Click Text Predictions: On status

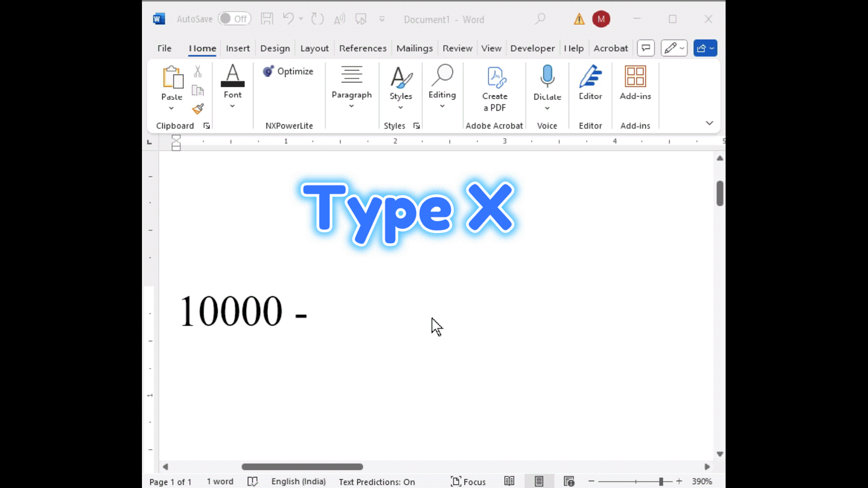pyautogui.click(x=377, y=482)
